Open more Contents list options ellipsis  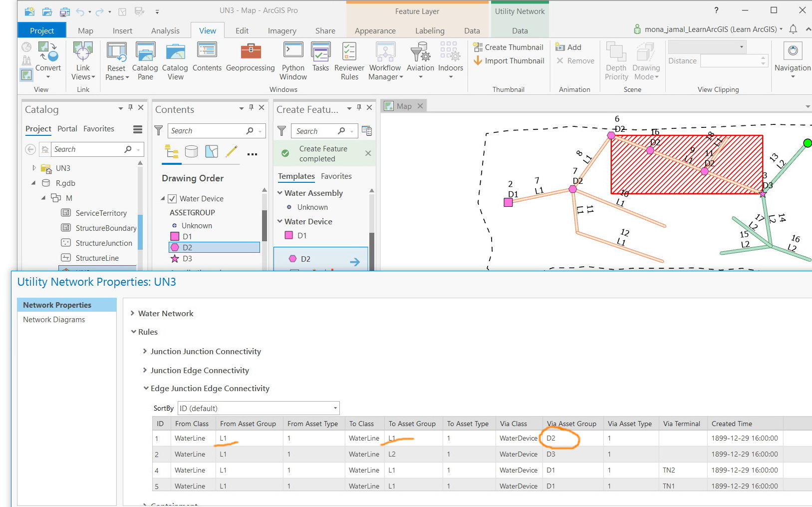pyautogui.click(x=252, y=154)
